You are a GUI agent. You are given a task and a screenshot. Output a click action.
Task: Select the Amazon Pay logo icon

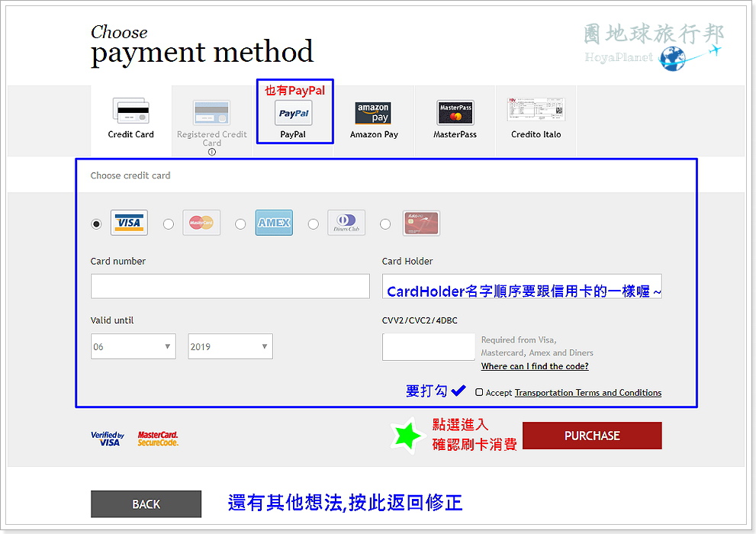click(x=373, y=113)
